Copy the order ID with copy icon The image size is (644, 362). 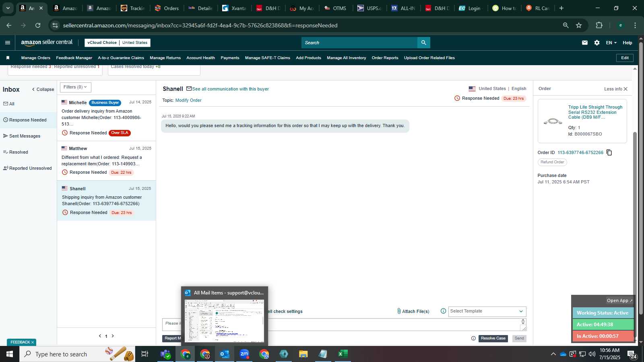tap(609, 152)
